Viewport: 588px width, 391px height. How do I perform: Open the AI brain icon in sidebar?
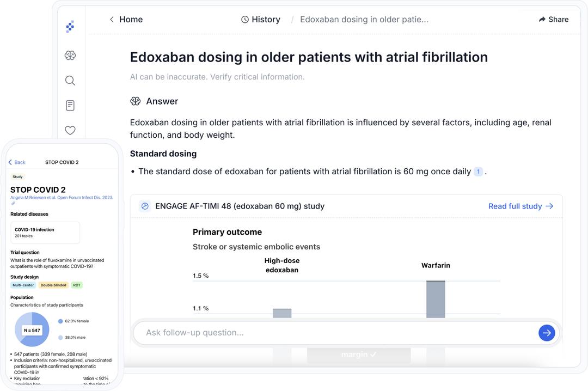[x=70, y=56]
